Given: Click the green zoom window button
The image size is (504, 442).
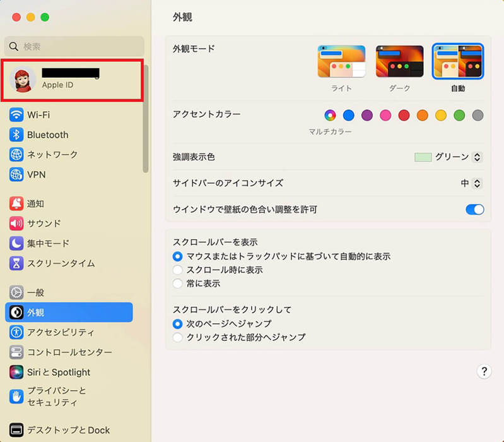Looking at the screenshot, I should 45,17.
